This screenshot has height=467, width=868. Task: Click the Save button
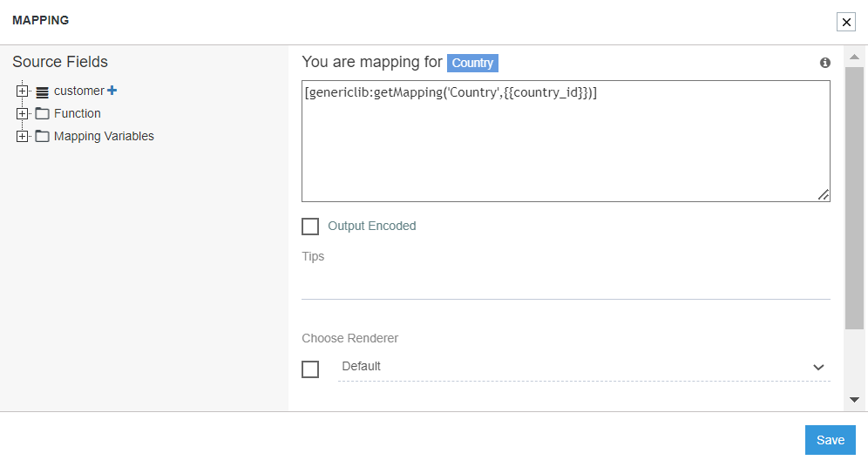tap(830, 440)
